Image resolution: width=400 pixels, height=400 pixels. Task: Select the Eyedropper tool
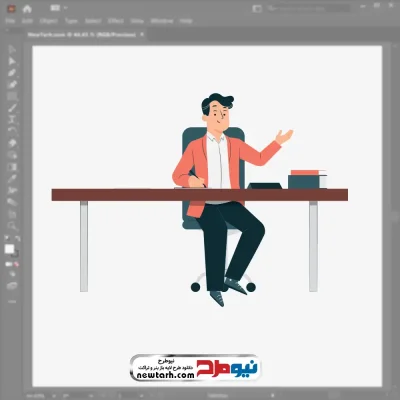(12, 179)
